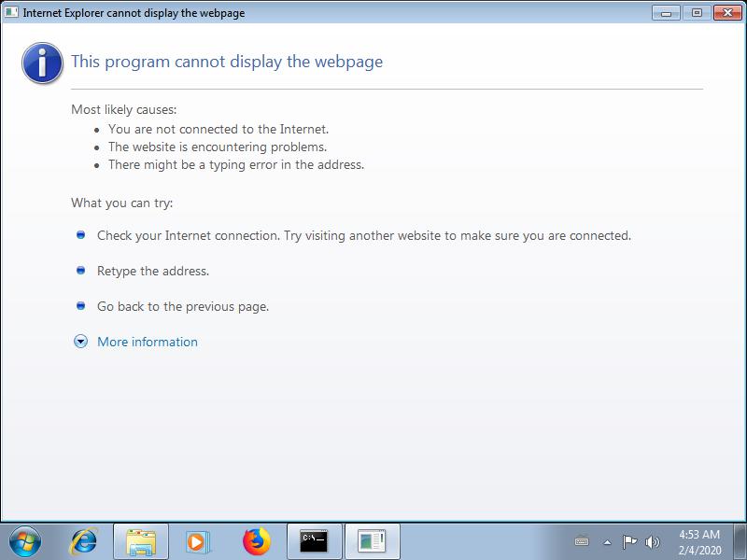
Task: Maximize the error page window
Action: 696,12
